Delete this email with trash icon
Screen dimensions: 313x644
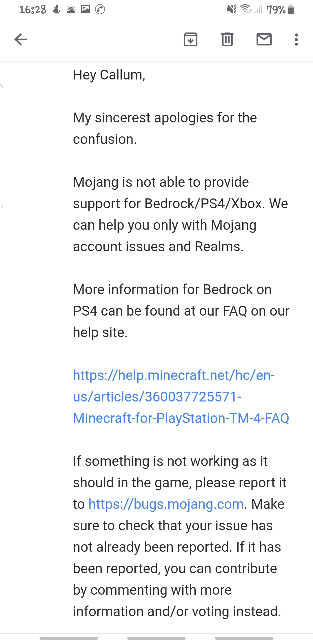click(x=227, y=39)
